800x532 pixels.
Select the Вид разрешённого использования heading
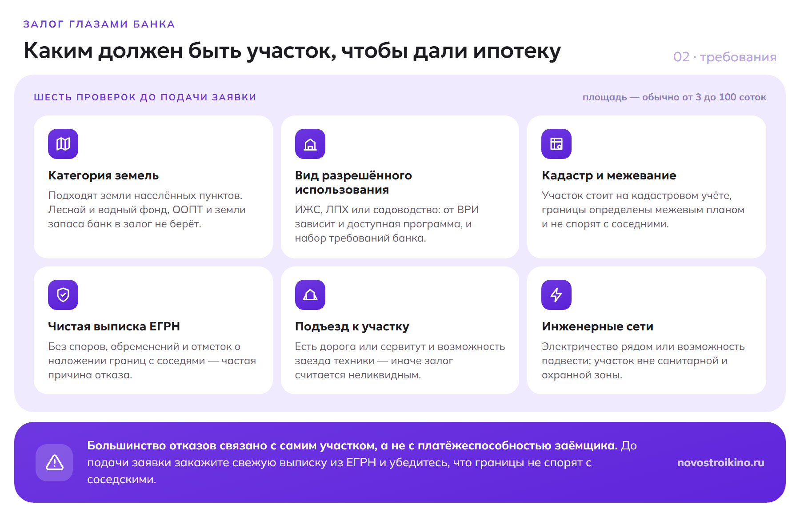coord(353,183)
